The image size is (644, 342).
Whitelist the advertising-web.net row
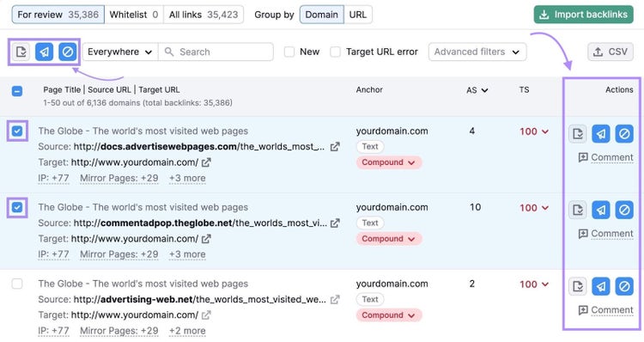578,286
